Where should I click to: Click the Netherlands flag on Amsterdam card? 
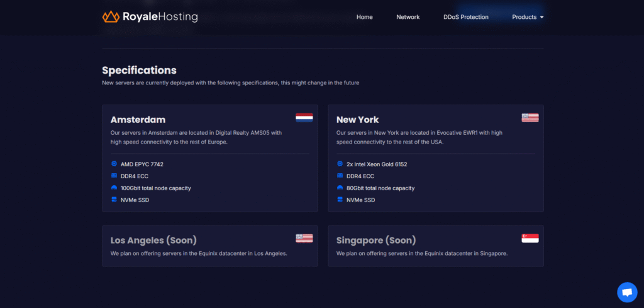coord(304,117)
